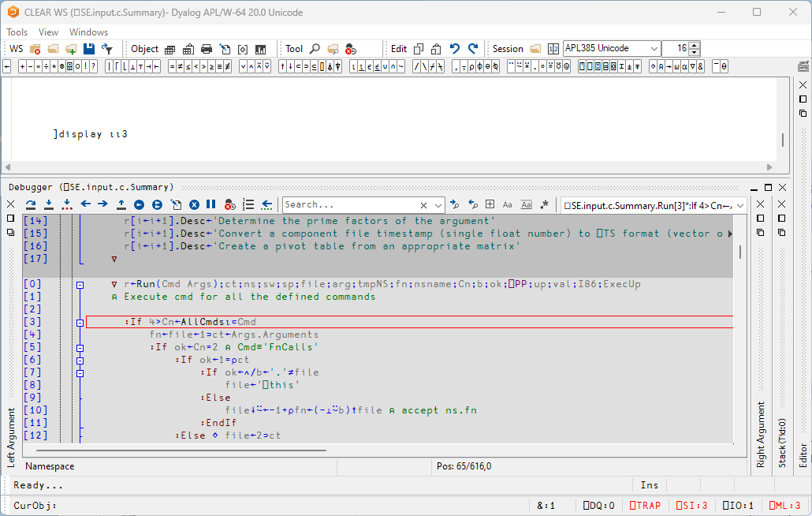Click the Copy icon in Edit toolbar
This screenshot has height=516, width=812.
[x=419, y=49]
